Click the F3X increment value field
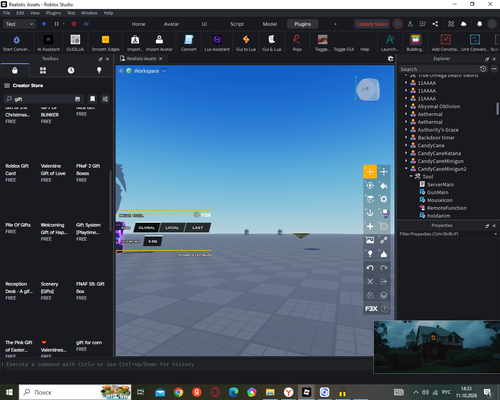Viewport: 500px width, 400px height. click(x=153, y=241)
